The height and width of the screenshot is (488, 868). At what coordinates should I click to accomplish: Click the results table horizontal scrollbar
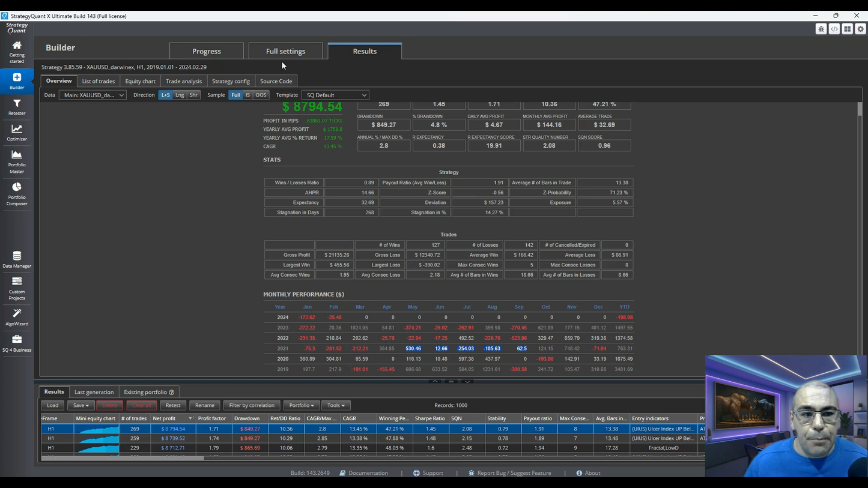click(x=123, y=458)
